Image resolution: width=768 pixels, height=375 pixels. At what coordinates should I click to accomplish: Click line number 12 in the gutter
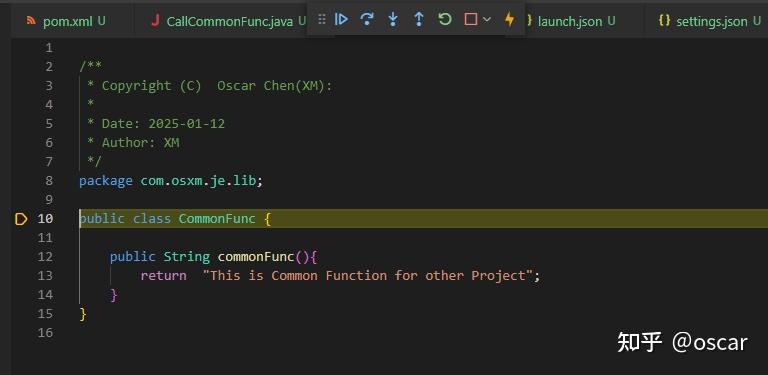click(45, 257)
